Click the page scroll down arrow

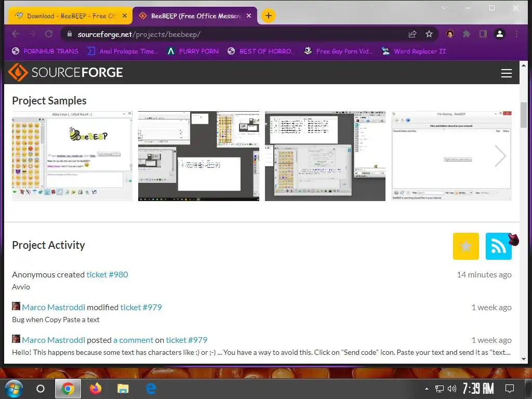pos(524,359)
